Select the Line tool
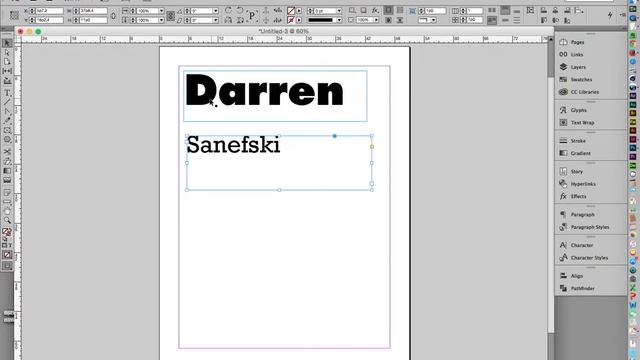This screenshot has width=640, height=360. click(7, 102)
